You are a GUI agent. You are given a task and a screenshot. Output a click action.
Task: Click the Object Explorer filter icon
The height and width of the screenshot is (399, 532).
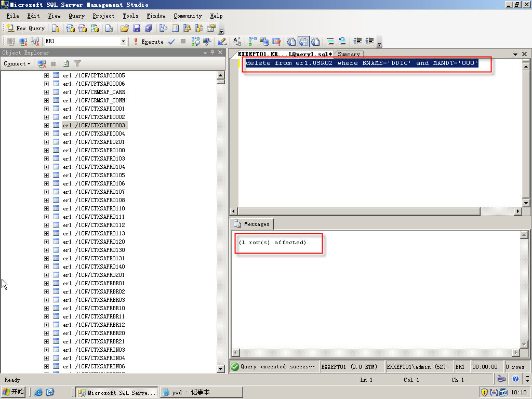77,63
